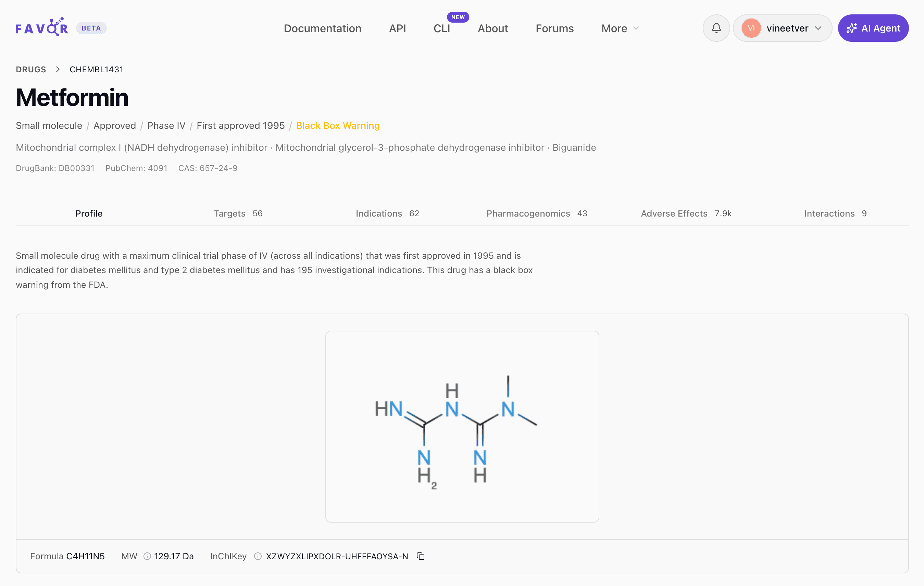Click the CHEMBL1431 breadcrumb
The width and height of the screenshot is (924, 586).
96,70
